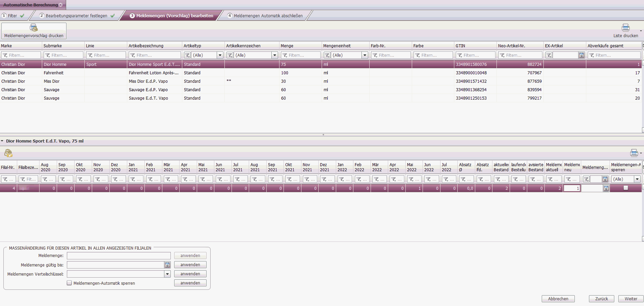Open Meldemengen gültig filter calendar icon
644x306 pixels.
pos(605,179)
